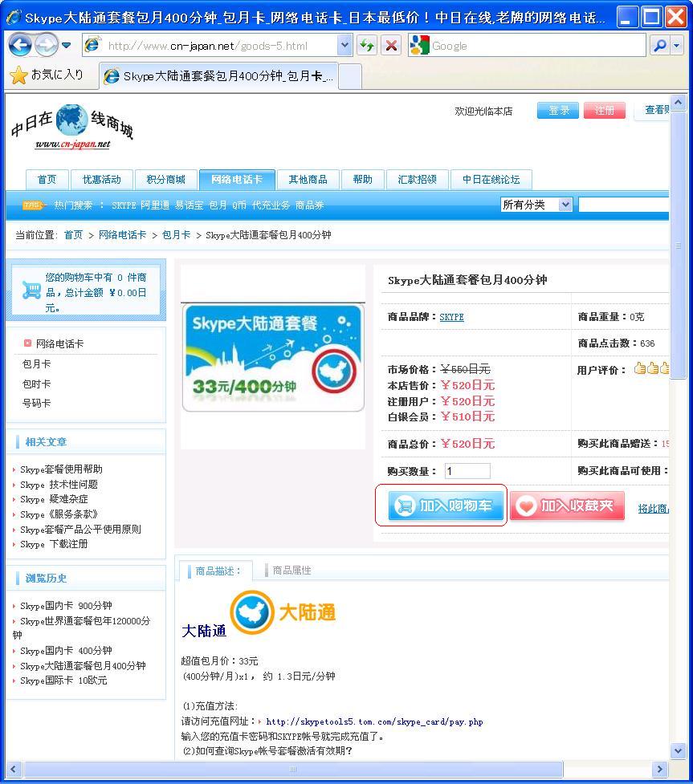Click the vertical scrollbar up arrow
This screenshot has width=693, height=784.
pyautogui.click(x=678, y=102)
